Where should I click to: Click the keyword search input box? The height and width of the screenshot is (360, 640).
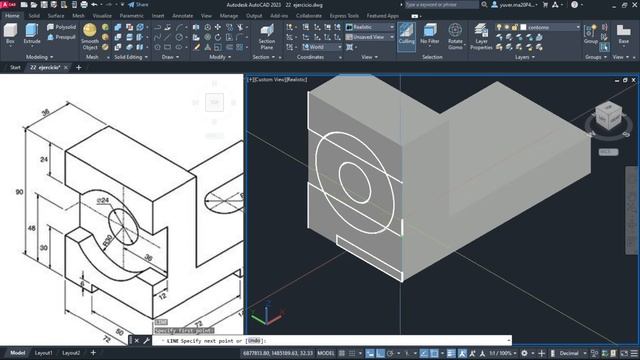coord(442,5)
